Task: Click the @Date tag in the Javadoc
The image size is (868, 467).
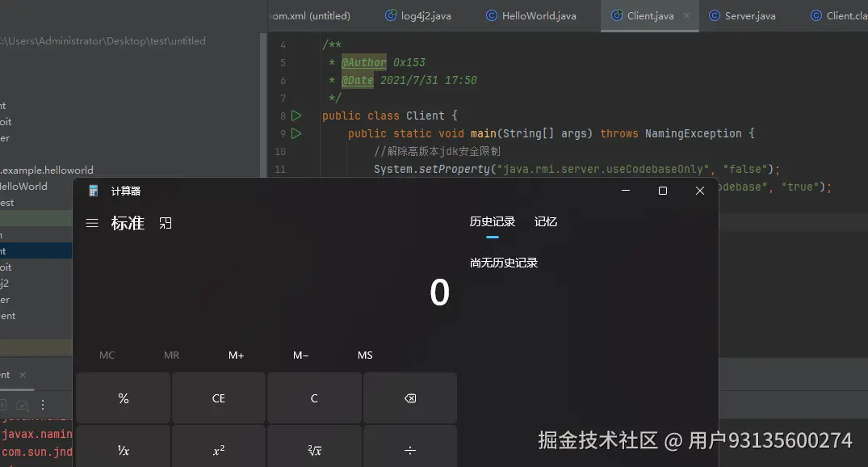Action: pyautogui.click(x=357, y=80)
